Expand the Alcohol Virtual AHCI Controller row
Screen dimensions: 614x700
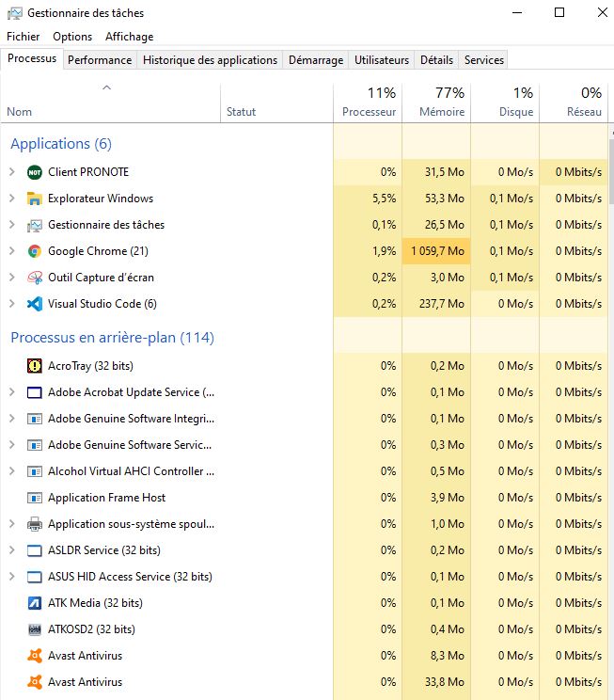coord(12,471)
